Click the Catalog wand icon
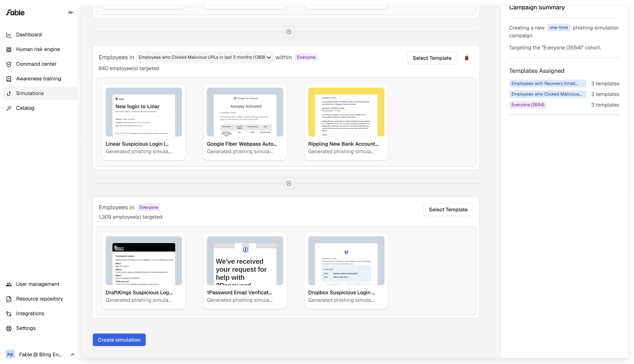Image resolution: width=634 pixels, height=364 pixels. pyautogui.click(x=9, y=108)
